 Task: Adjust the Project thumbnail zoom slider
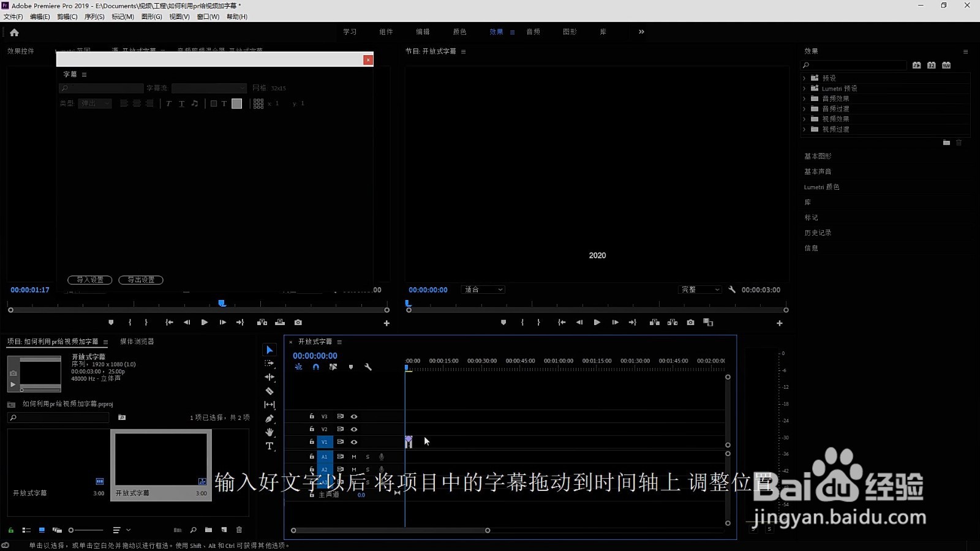pos(86,530)
